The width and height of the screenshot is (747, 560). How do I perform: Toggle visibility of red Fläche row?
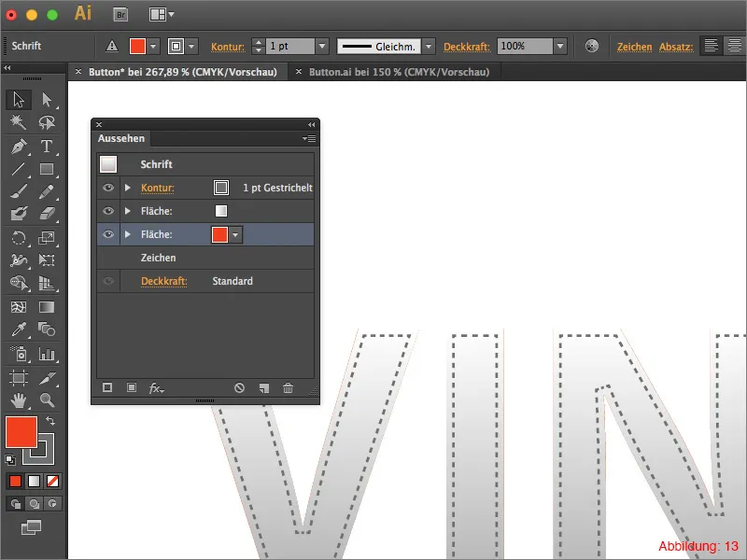pos(108,234)
